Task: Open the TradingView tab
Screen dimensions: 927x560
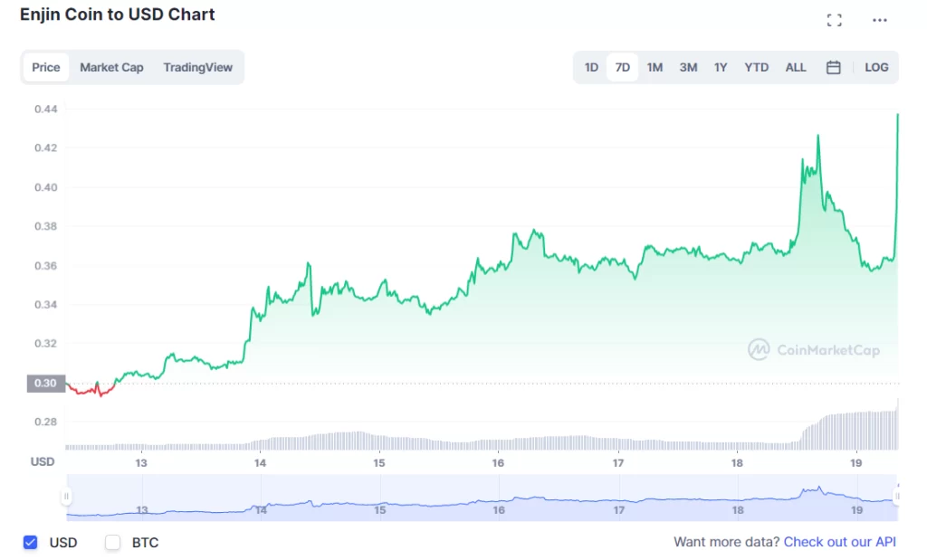Action: point(197,67)
